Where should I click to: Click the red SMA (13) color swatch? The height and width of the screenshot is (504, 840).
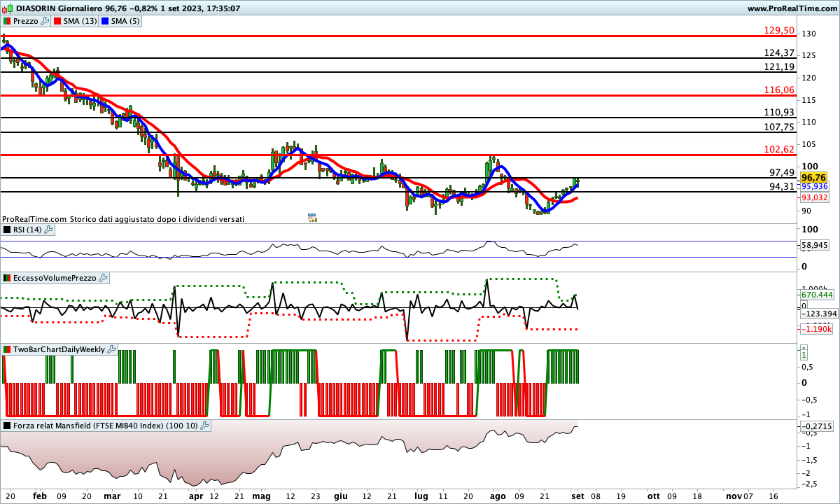click(x=57, y=21)
